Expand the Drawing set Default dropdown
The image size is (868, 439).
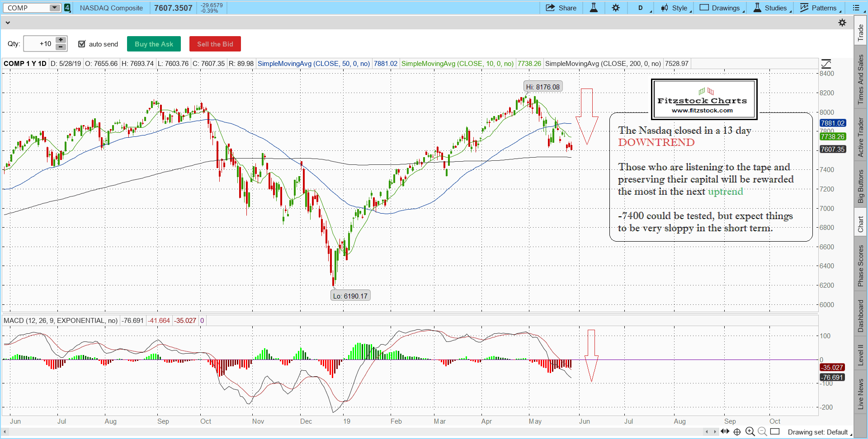[818, 432]
